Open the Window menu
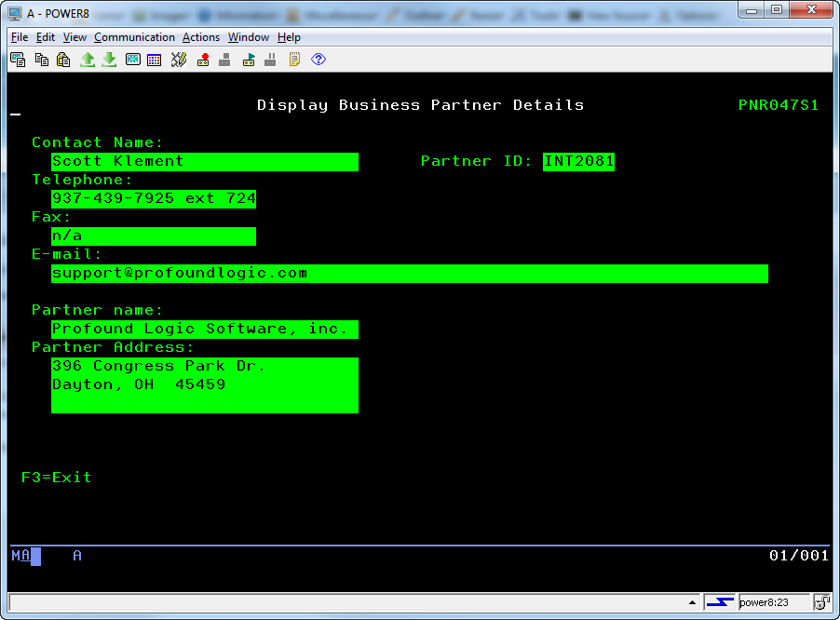This screenshot has height=620, width=840. pos(249,37)
